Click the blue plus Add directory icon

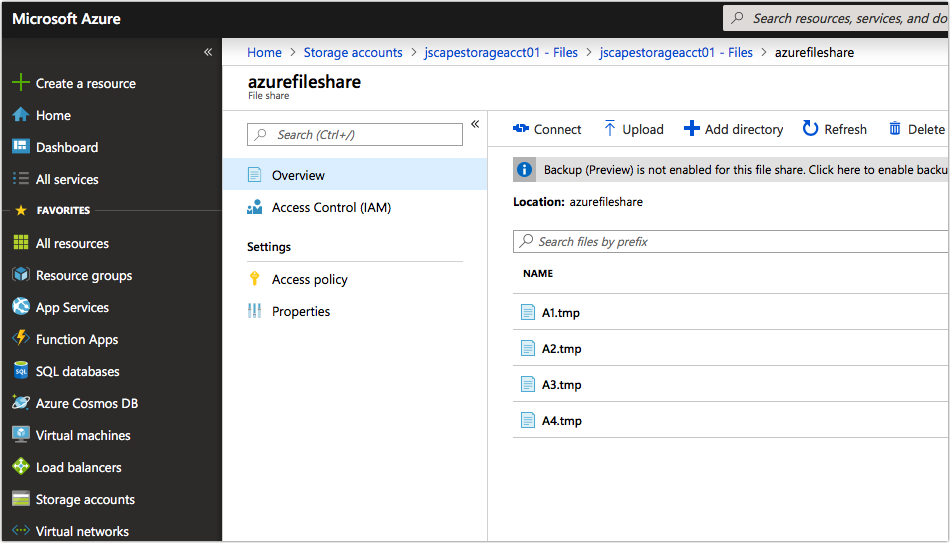click(691, 128)
